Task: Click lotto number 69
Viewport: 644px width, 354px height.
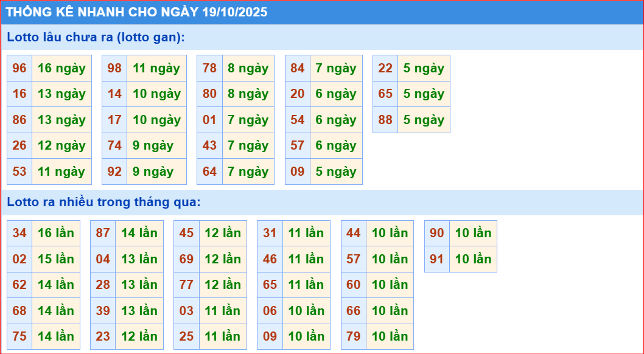Action: tap(186, 259)
